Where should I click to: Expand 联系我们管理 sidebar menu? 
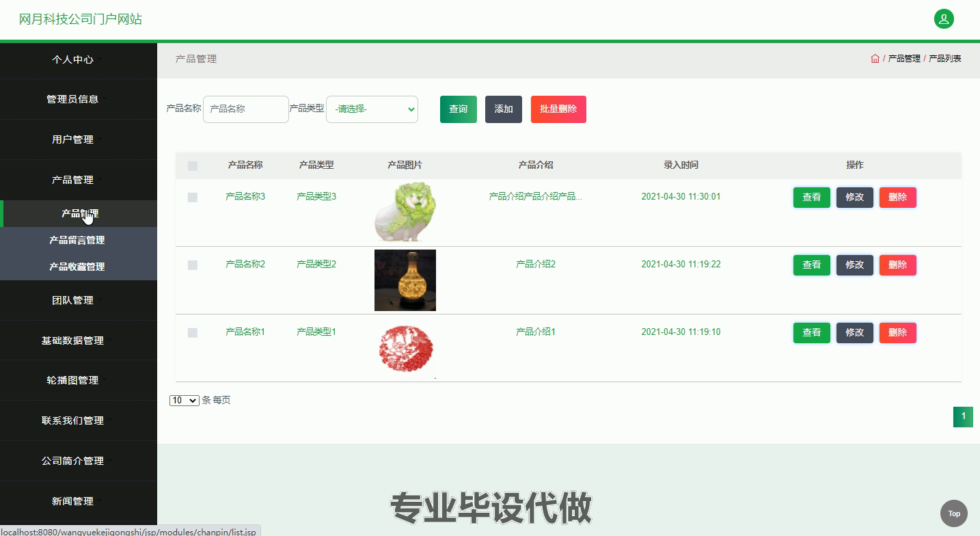[78, 420]
